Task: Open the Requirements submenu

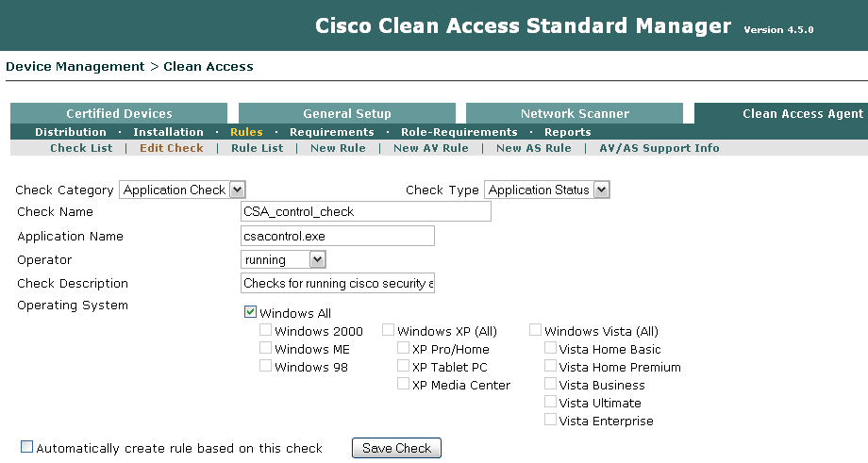Action: (331, 132)
